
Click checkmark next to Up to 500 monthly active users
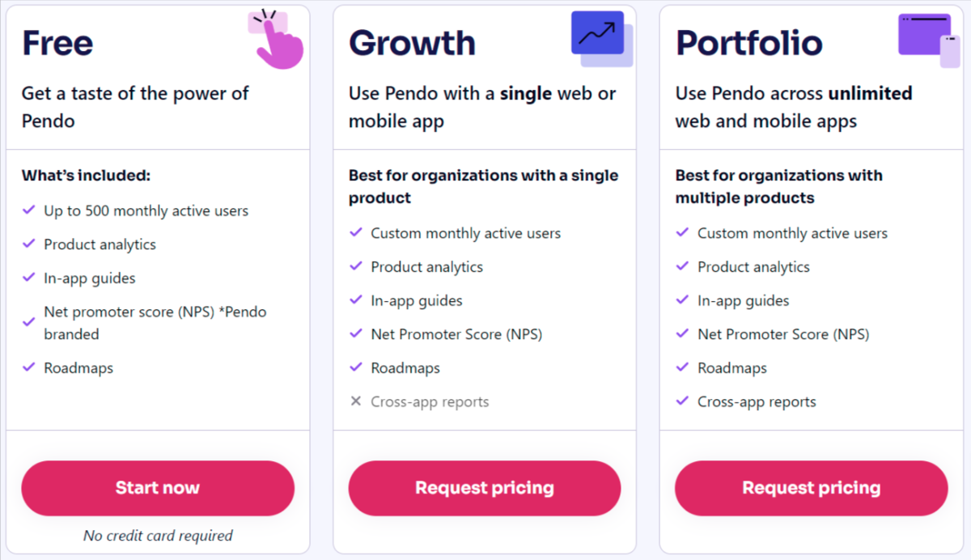click(28, 210)
